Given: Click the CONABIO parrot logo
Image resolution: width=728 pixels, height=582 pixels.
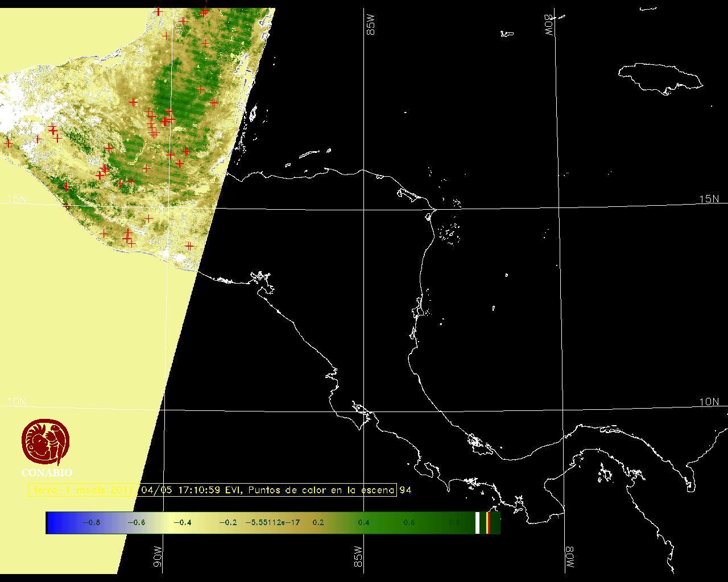Looking at the screenshot, I should click(46, 442).
